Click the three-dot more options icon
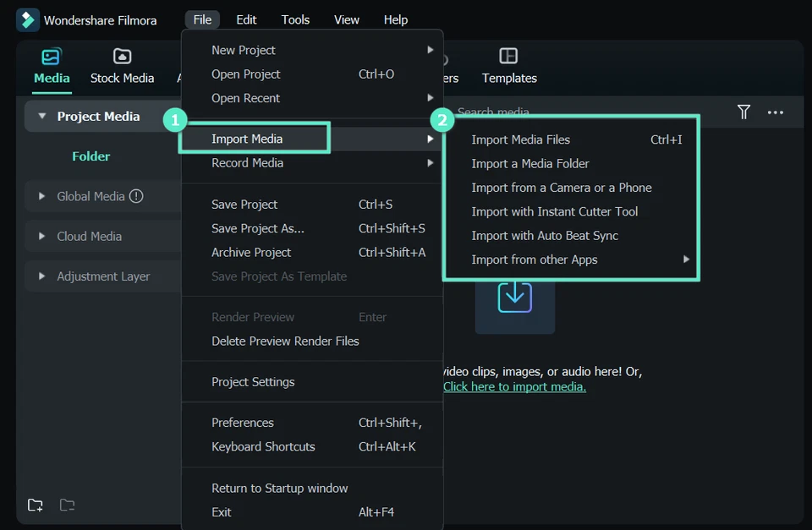812x530 pixels. click(776, 112)
